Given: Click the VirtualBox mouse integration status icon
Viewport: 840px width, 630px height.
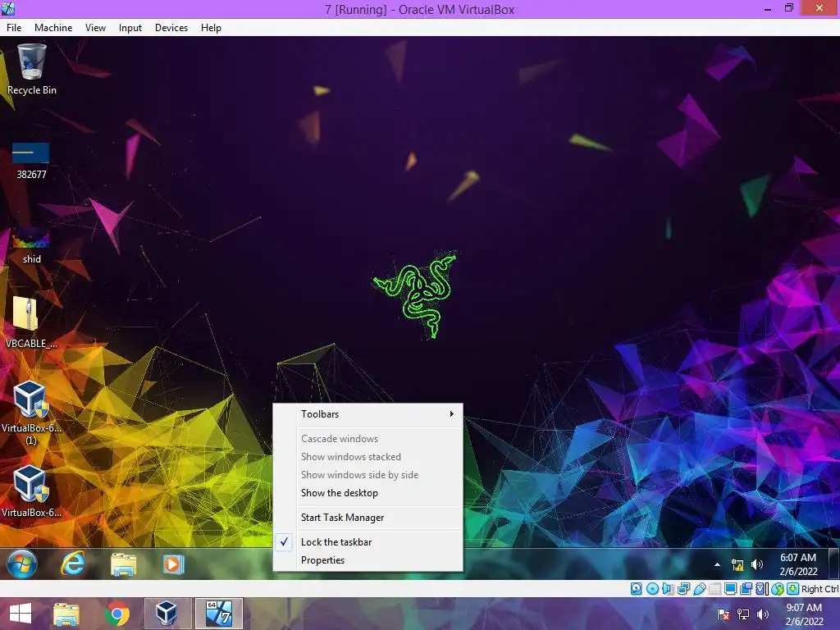Looking at the screenshot, I should [x=778, y=589].
